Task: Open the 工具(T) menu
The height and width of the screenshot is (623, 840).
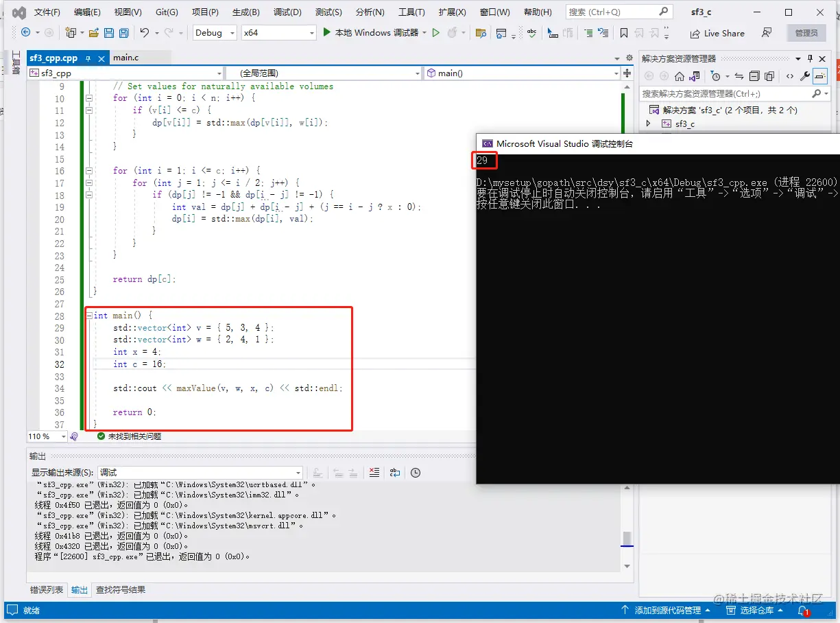Action: pos(411,12)
